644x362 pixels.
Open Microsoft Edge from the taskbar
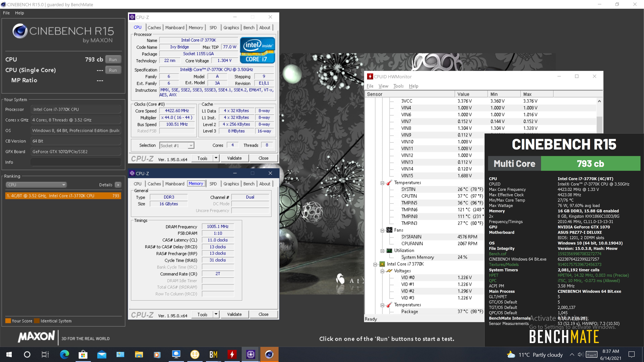[x=65, y=354]
